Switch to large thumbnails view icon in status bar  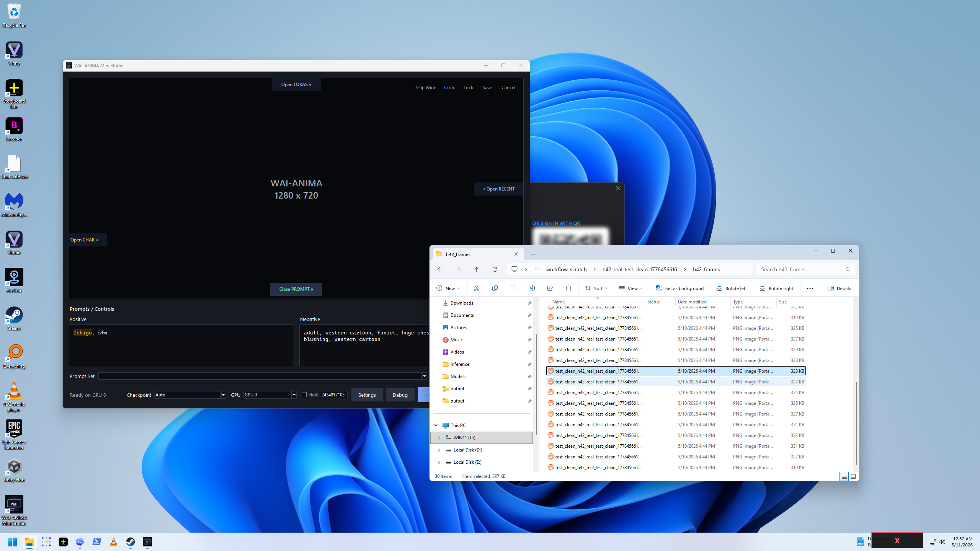click(853, 476)
